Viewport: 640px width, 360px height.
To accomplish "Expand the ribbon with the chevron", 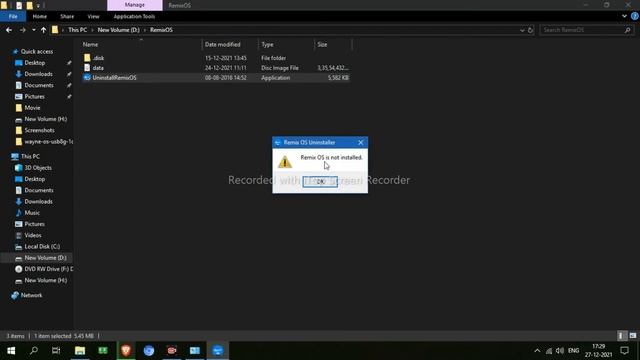I will [x=624, y=16].
